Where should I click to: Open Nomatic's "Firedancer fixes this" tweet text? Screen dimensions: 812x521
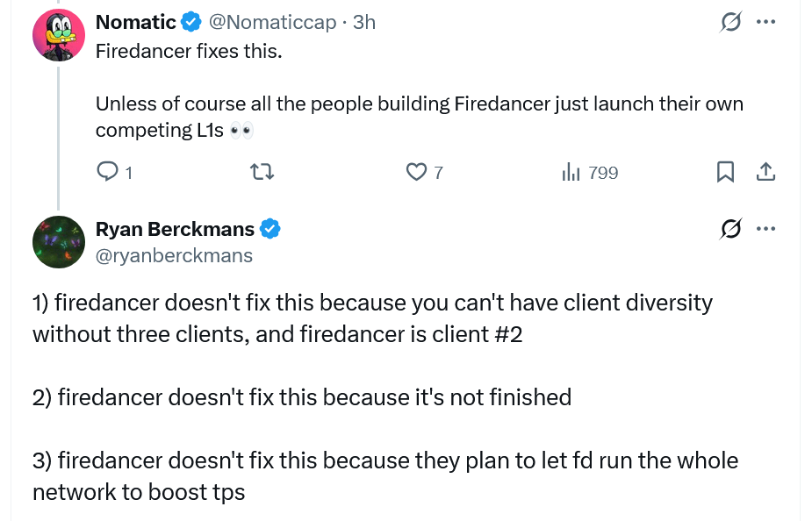pyautogui.click(x=189, y=50)
